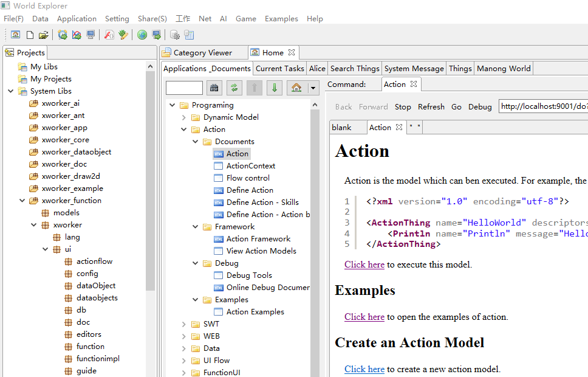This screenshot has height=377, width=588.
Task: Switch to the Current Tasks tab
Action: click(280, 68)
